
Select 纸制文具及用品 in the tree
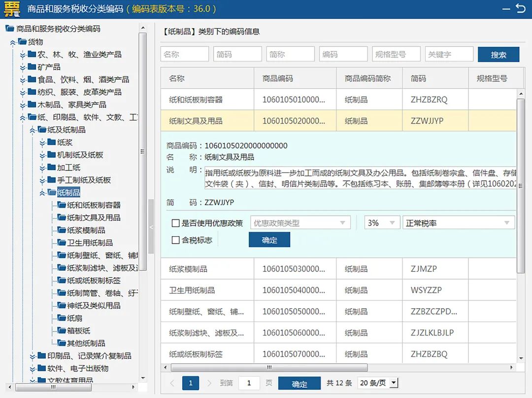pos(94,217)
